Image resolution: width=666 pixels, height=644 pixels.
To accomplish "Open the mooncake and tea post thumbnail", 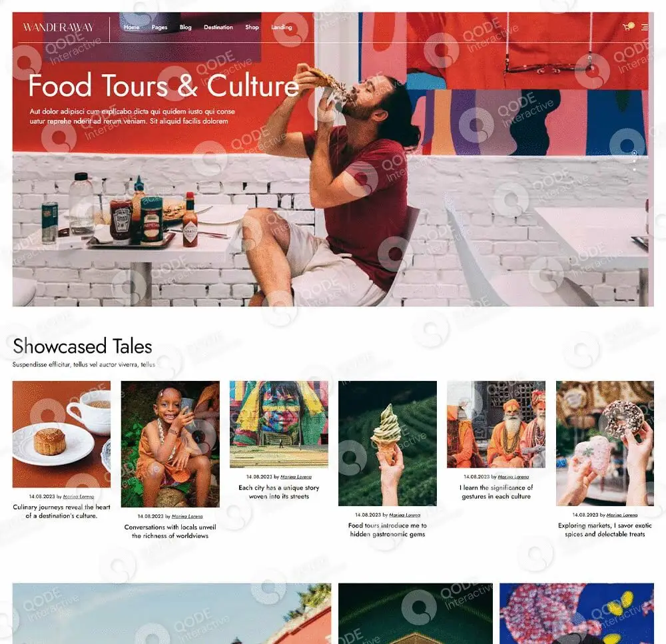I will 61,434.
